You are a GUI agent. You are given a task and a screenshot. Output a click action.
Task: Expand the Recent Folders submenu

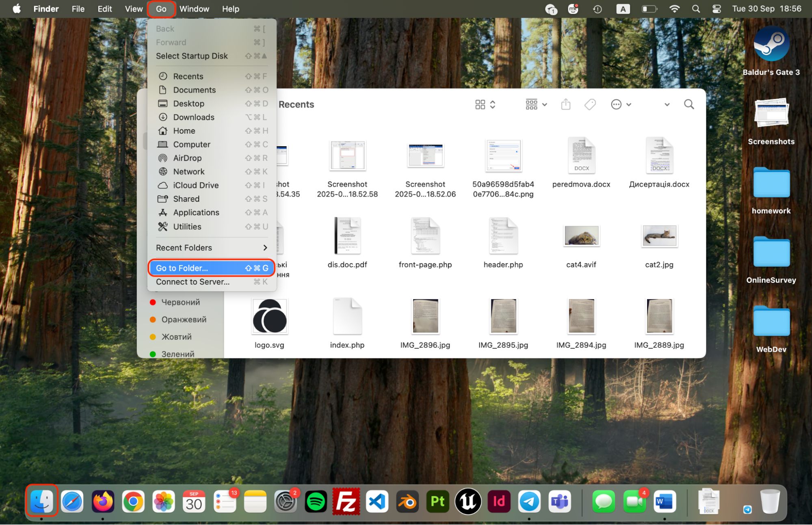click(211, 248)
